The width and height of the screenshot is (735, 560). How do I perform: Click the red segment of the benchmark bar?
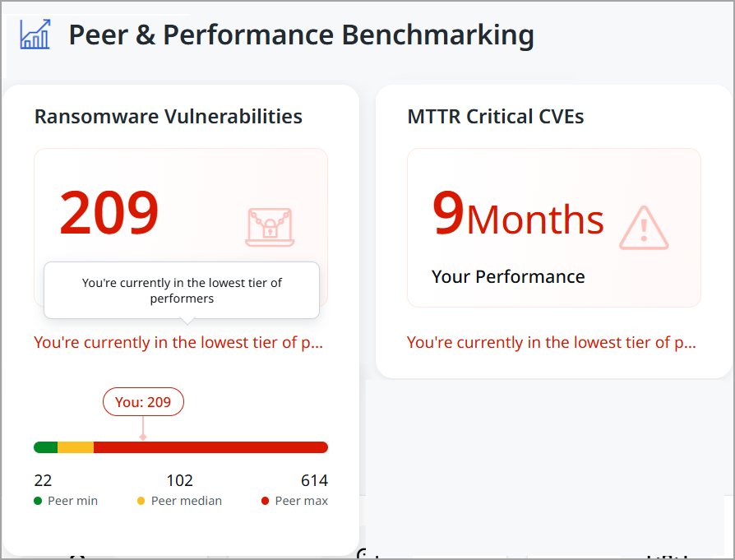210,447
